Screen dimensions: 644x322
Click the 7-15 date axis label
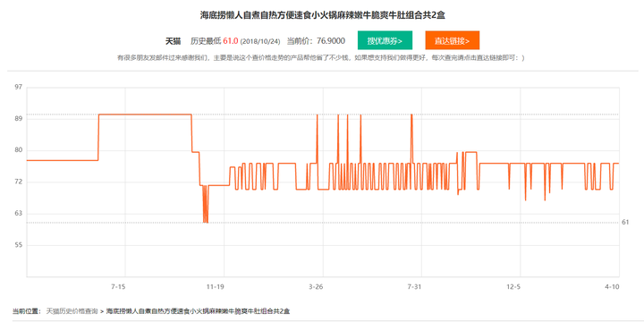(118, 287)
